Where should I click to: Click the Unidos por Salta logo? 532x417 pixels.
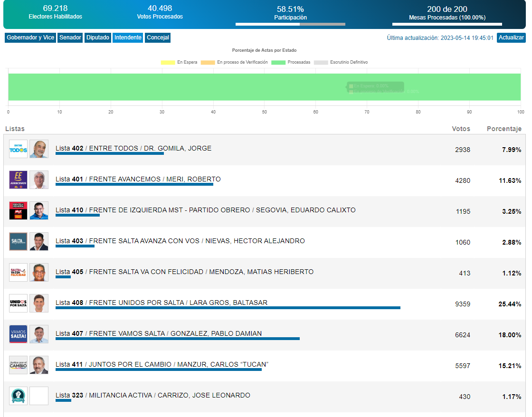pyautogui.click(x=19, y=303)
